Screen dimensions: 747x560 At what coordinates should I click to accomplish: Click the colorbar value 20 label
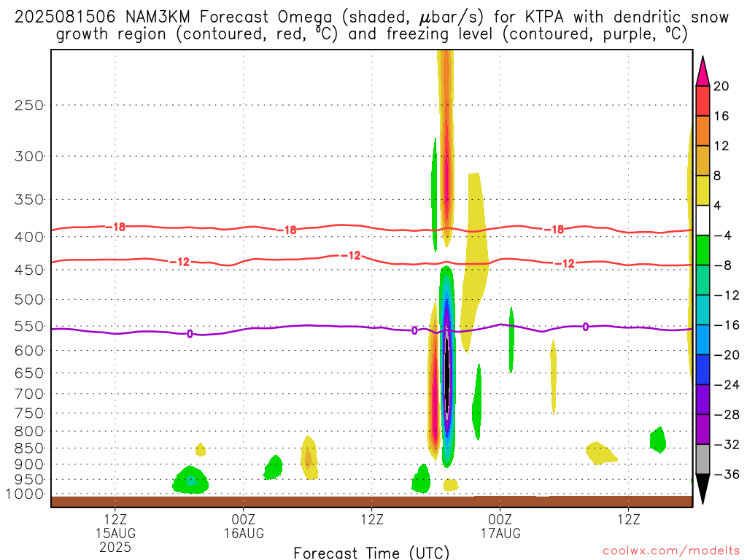(x=721, y=86)
